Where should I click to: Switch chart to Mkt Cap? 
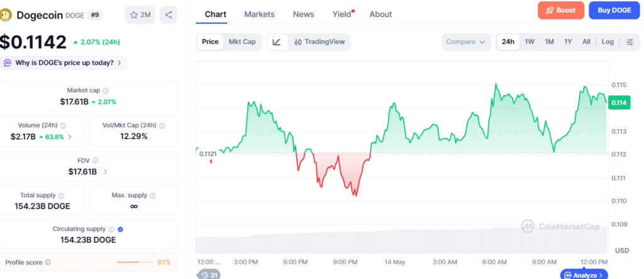tap(242, 42)
